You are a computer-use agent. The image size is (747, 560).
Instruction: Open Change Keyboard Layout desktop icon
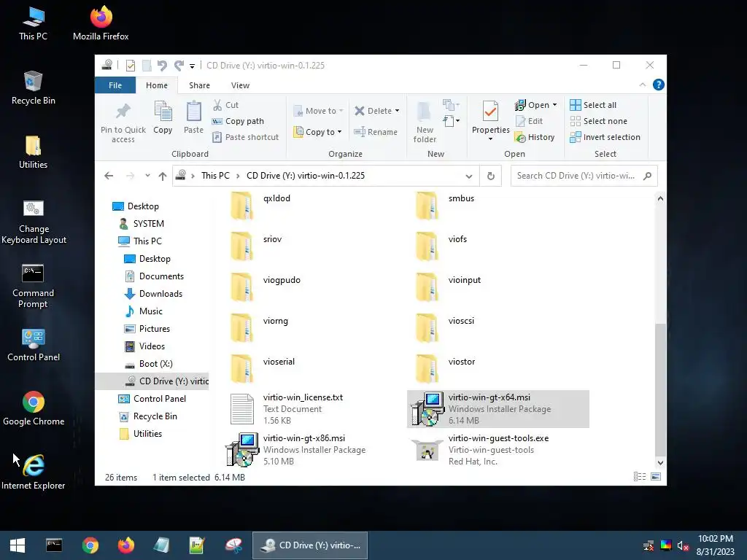34,222
